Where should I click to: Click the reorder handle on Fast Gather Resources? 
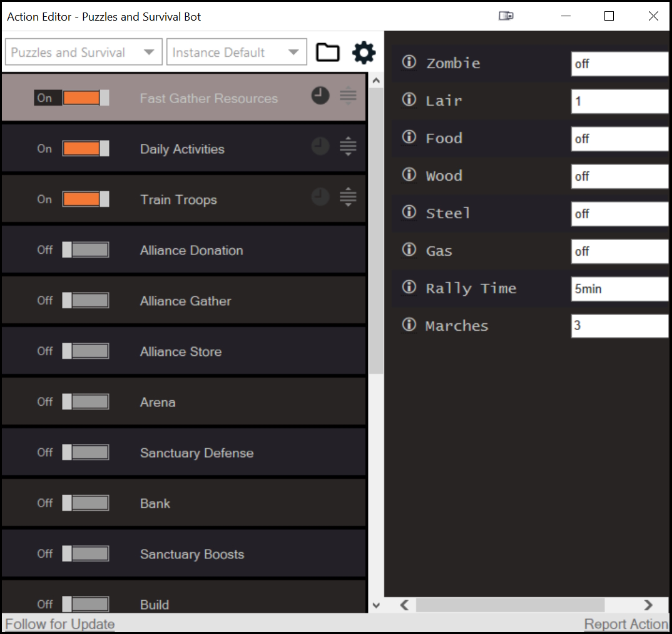[348, 96]
